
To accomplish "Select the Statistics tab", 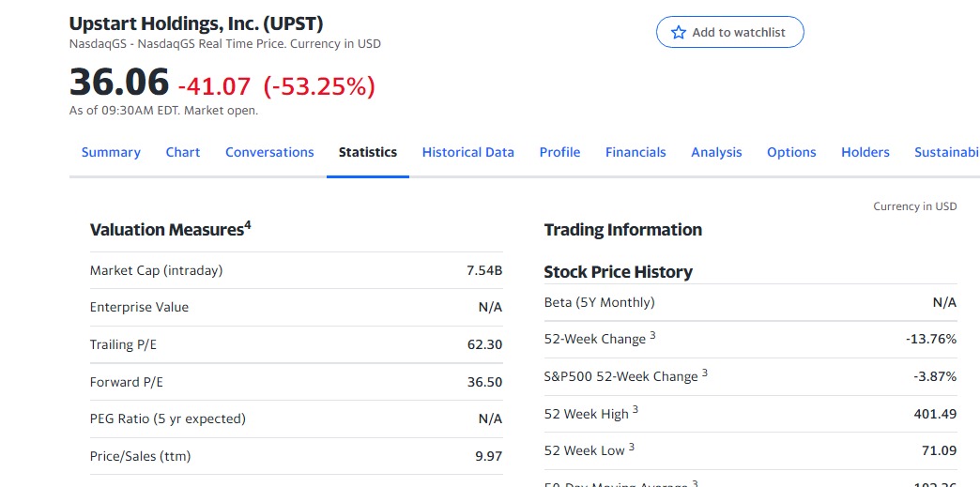I will 368,152.
